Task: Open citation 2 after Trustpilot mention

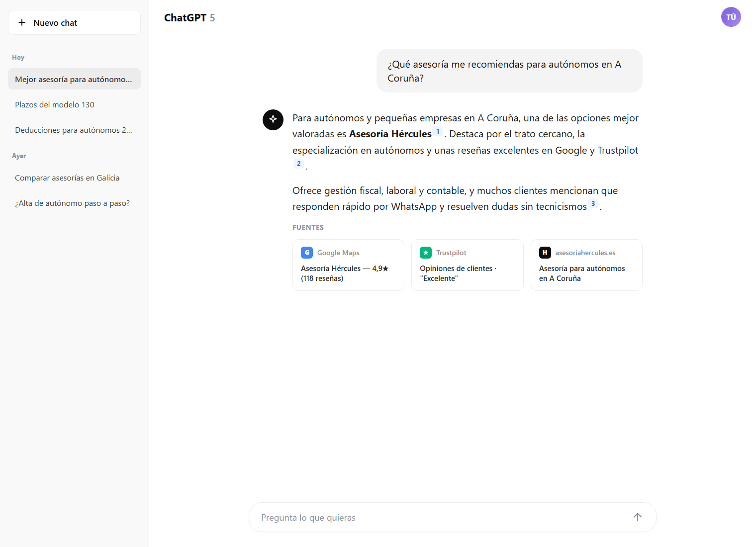Action: click(298, 164)
